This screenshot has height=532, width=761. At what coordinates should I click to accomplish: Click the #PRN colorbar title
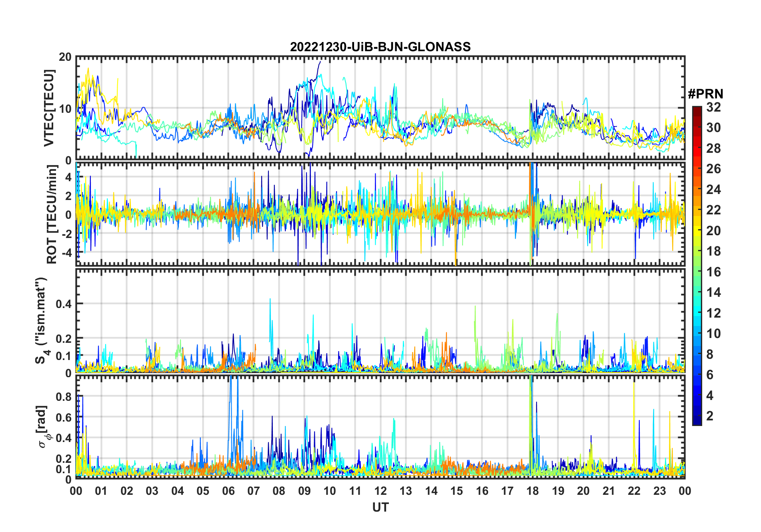coord(705,94)
